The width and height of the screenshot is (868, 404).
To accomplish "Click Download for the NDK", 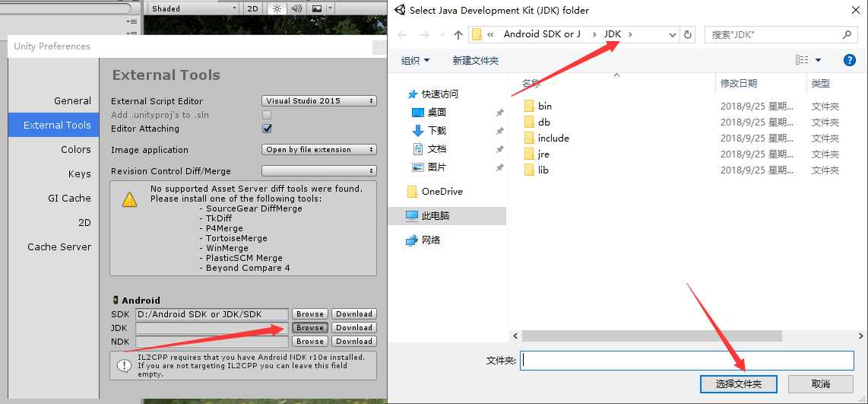I will coord(353,342).
